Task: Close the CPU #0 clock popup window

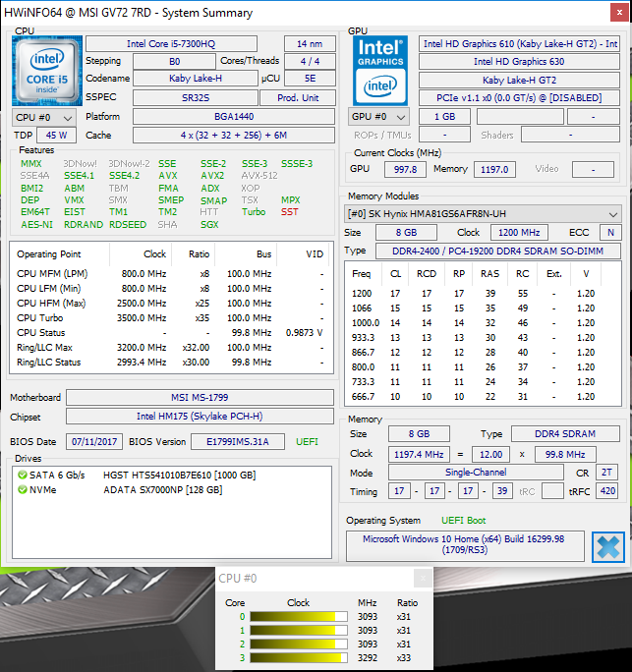Action: [423, 578]
